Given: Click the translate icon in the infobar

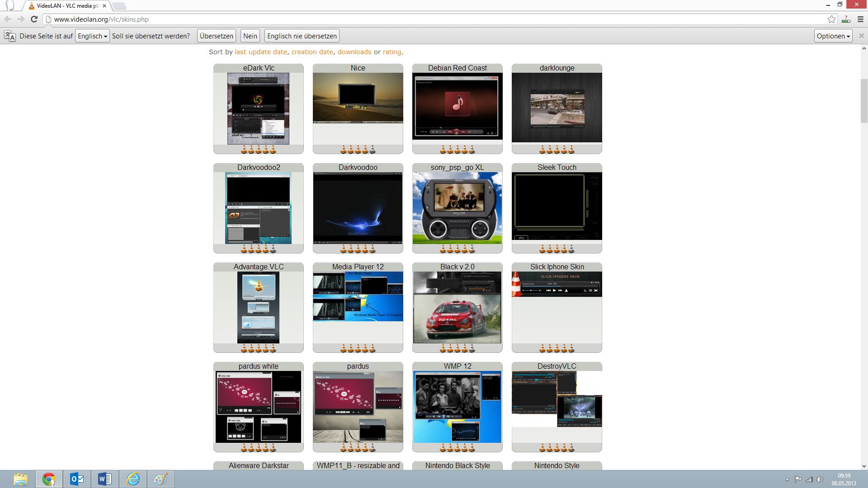Looking at the screenshot, I should pos(9,36).
